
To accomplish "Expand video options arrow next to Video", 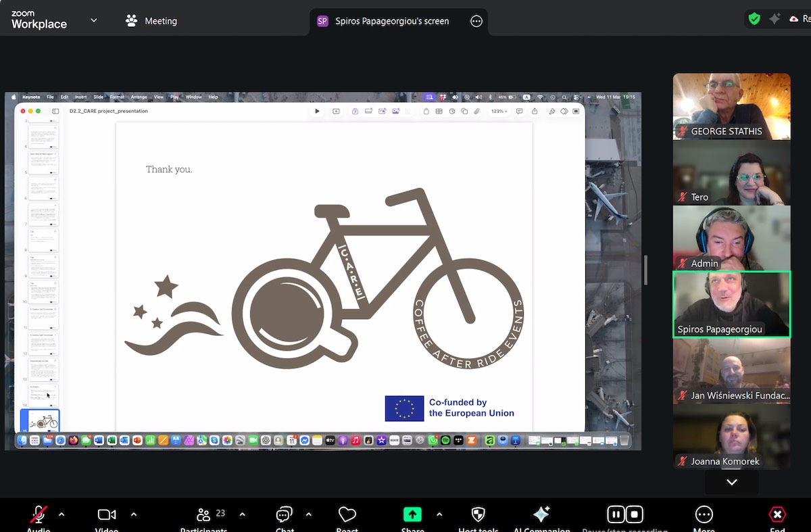I will point(133,514).
